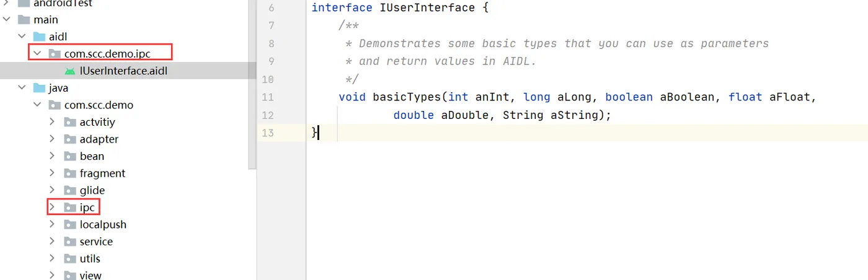Click the adapter package folder icon
868x280 pixels.
[70, 139]
